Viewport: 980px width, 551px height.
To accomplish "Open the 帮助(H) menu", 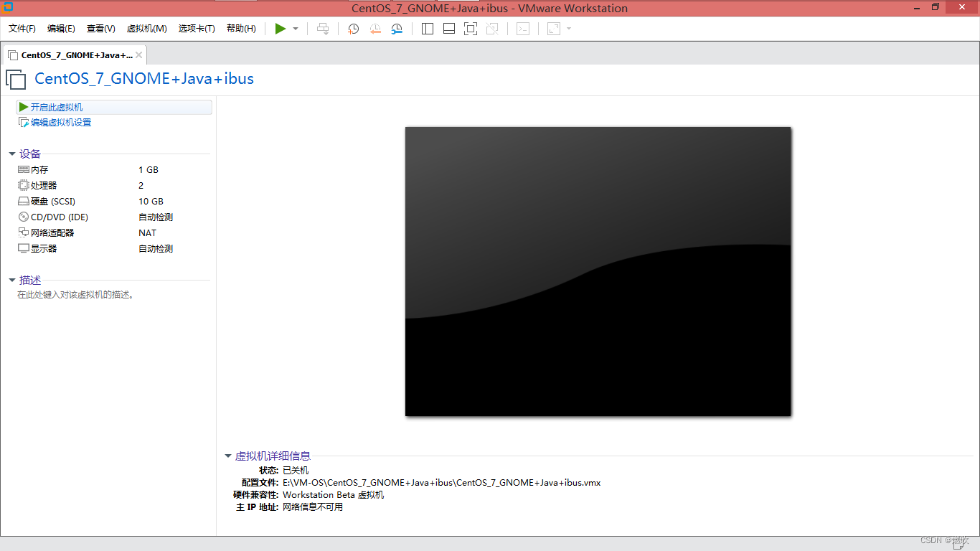I will pyautogui.click(x=241, y=29).
